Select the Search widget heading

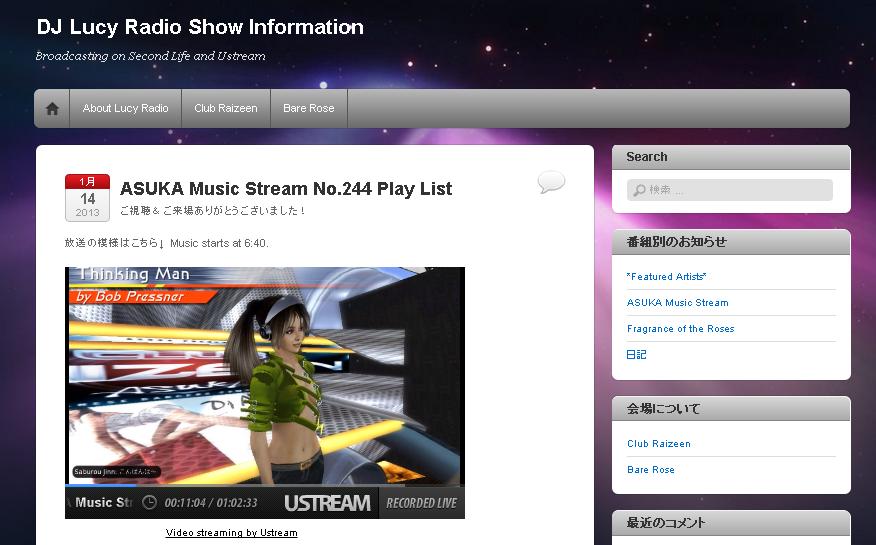click(x=646, y=157)
